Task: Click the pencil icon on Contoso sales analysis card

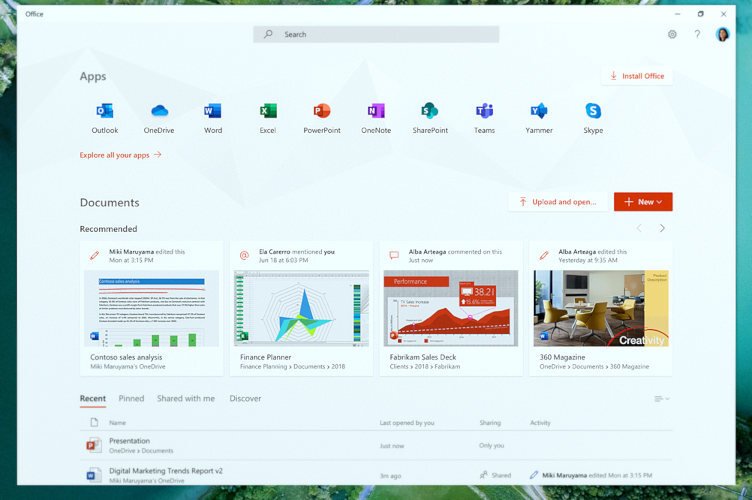Action: pos(94,256)
